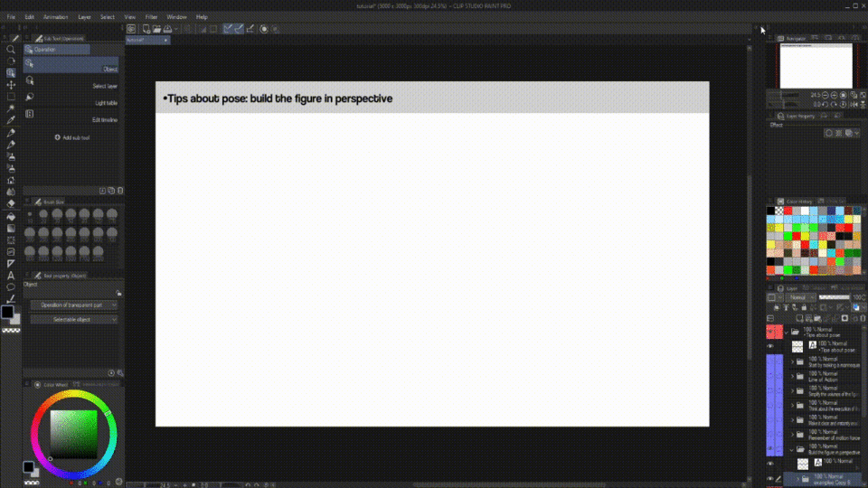Screen dimensions: 868x488
Task: Click the black main color swatch
Action: coord(7,312)
